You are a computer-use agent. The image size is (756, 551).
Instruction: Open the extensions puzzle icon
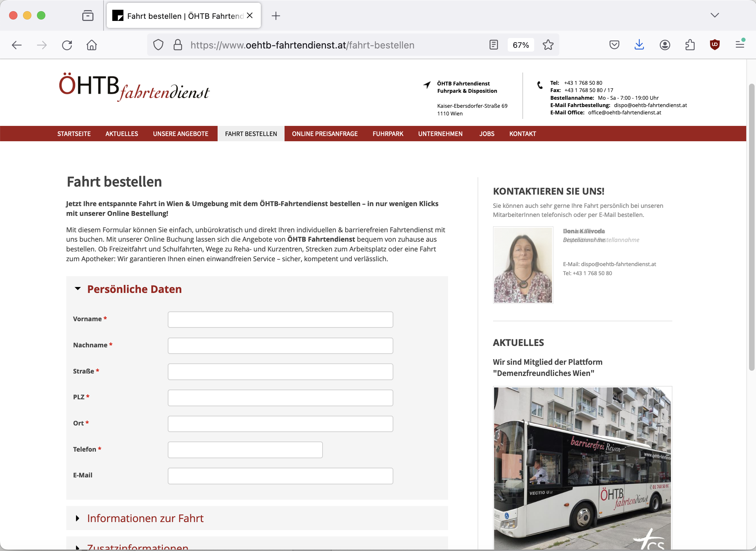pyautogui.click(x=690, y=45)
